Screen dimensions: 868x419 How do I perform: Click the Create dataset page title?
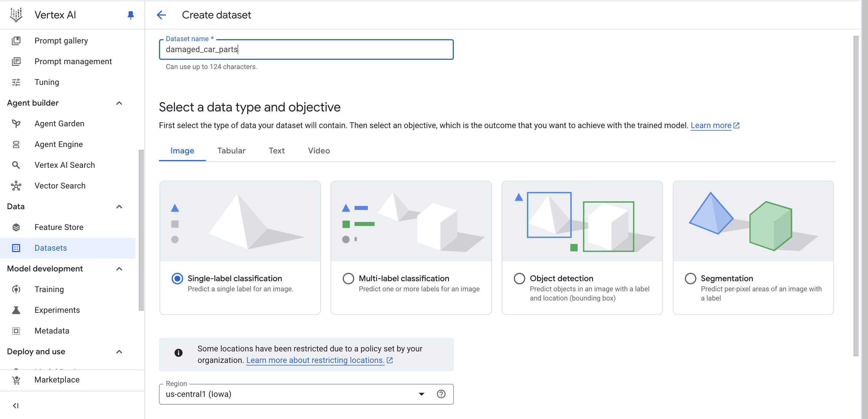point(216,15)
